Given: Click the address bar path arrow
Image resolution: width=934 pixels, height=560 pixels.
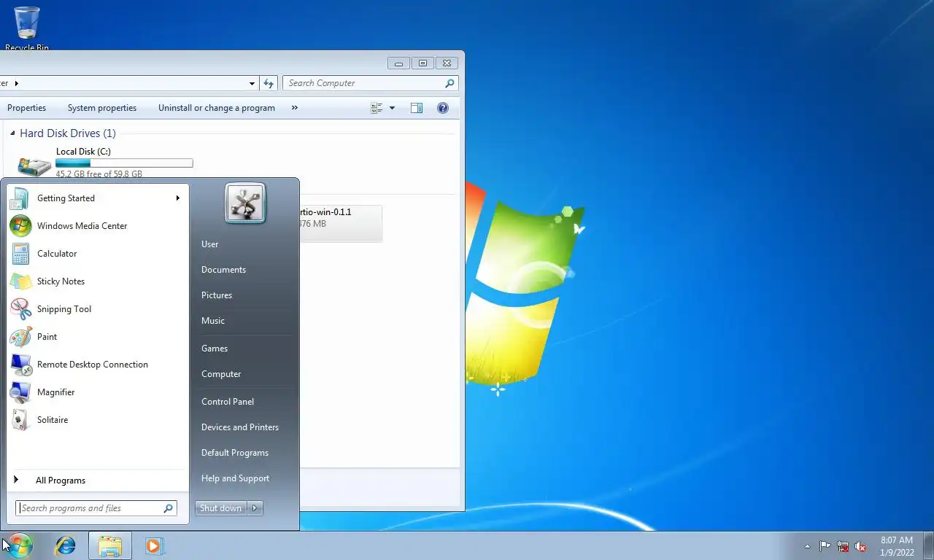Looking at the screenshot, I should 16,83.
